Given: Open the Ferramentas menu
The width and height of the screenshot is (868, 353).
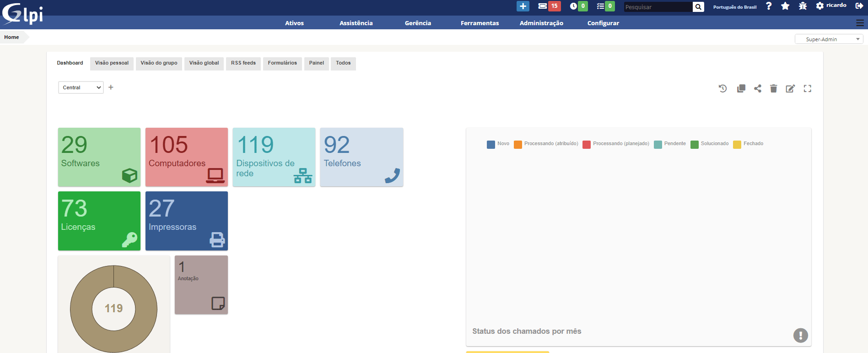Looking at the screenshot, I should (480, 23).
